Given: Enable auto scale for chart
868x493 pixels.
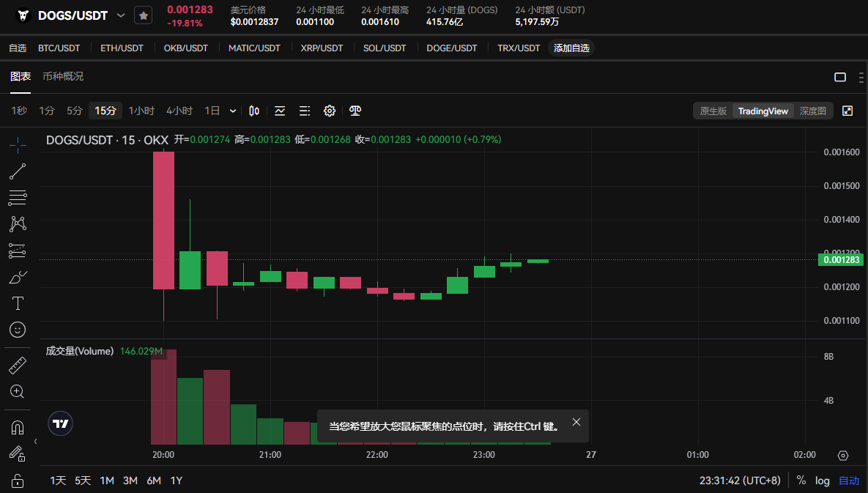Looking at the screenshot, I should point(849,481).
